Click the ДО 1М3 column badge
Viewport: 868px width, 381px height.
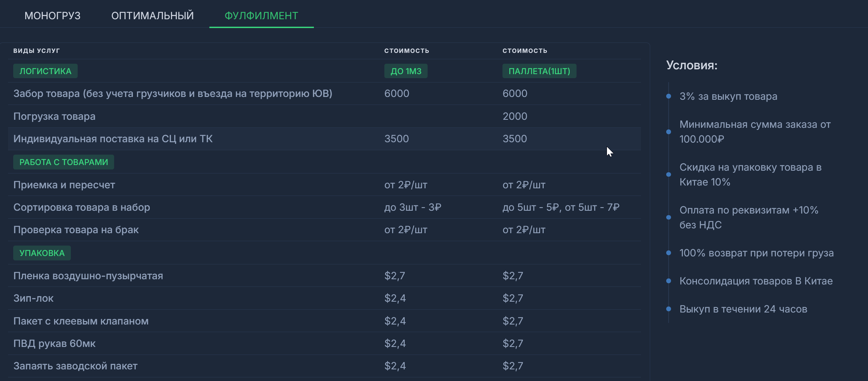click(406, 71)
